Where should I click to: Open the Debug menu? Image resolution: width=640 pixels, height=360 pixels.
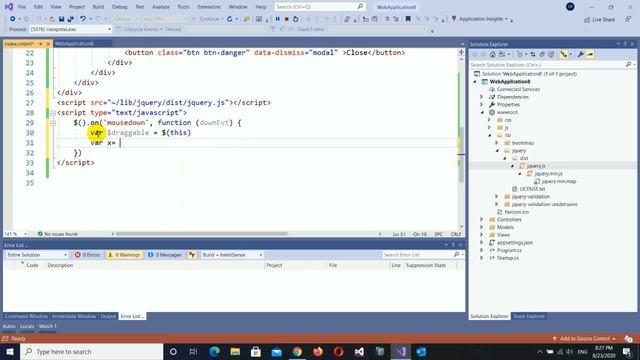tap(120, 7)
